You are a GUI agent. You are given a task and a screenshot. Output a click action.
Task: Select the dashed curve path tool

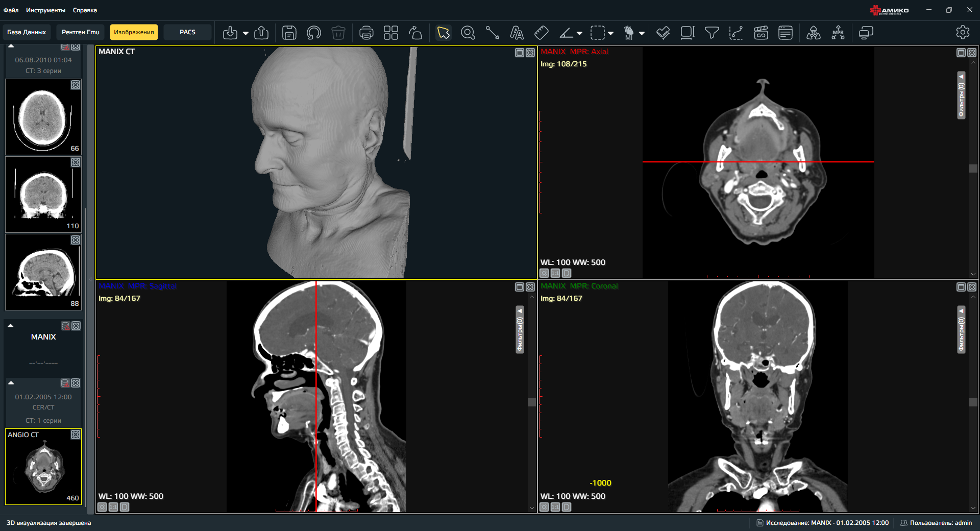pyautogui.click(x=736, y=33)
